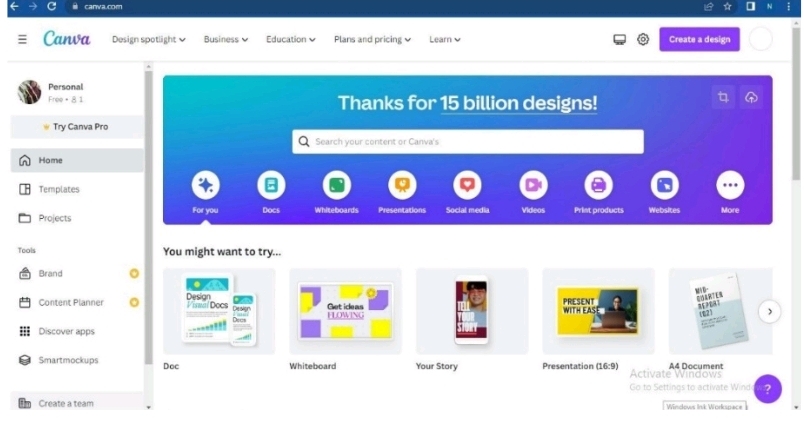
Task: Click the Search your content field
Action: pos(468,141)
